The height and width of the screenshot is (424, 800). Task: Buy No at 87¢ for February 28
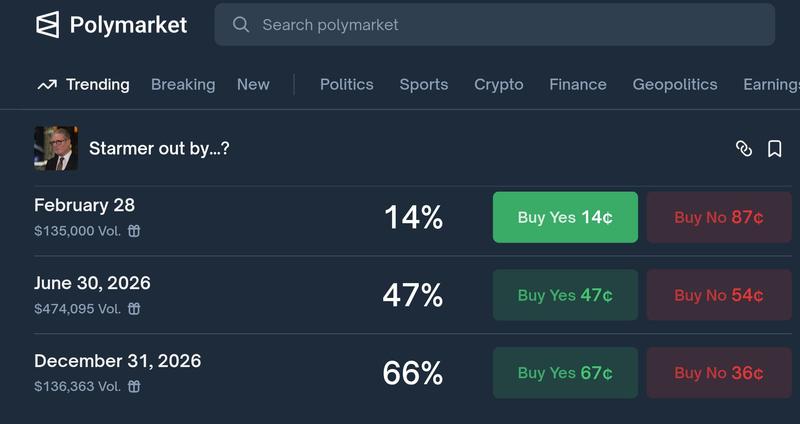pyautogui.click(x=719, y=217)
